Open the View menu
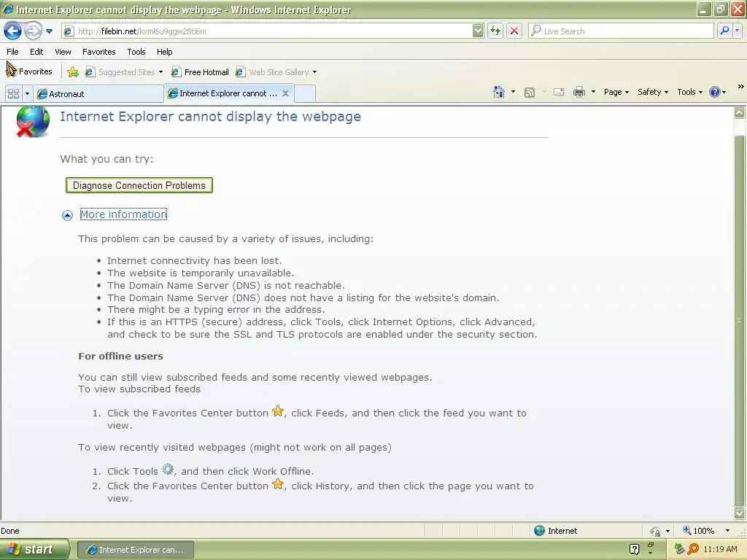The width and height of the screenshot is (747, 560). pos(63,52)
